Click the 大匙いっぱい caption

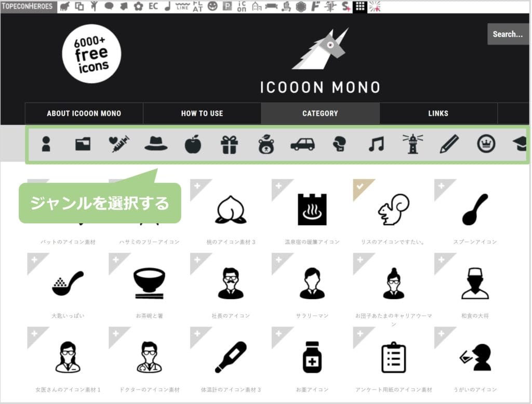coord(68,316)
